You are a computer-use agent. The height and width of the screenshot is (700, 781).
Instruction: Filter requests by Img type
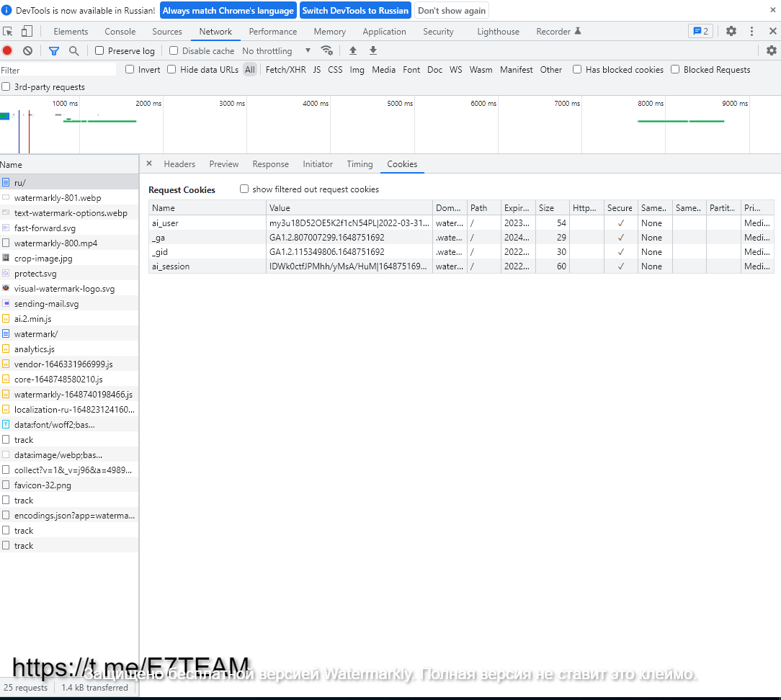pos(357,70)
